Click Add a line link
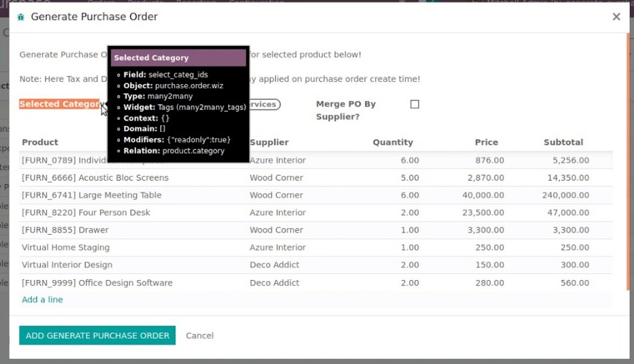 click(x=42, y=300)
